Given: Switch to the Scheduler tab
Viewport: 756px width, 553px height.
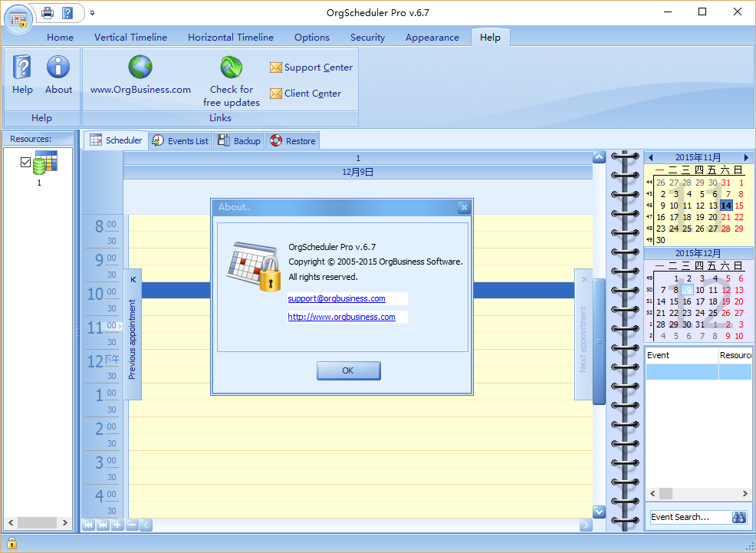Looking at the screenshot, I should (117, 140).
